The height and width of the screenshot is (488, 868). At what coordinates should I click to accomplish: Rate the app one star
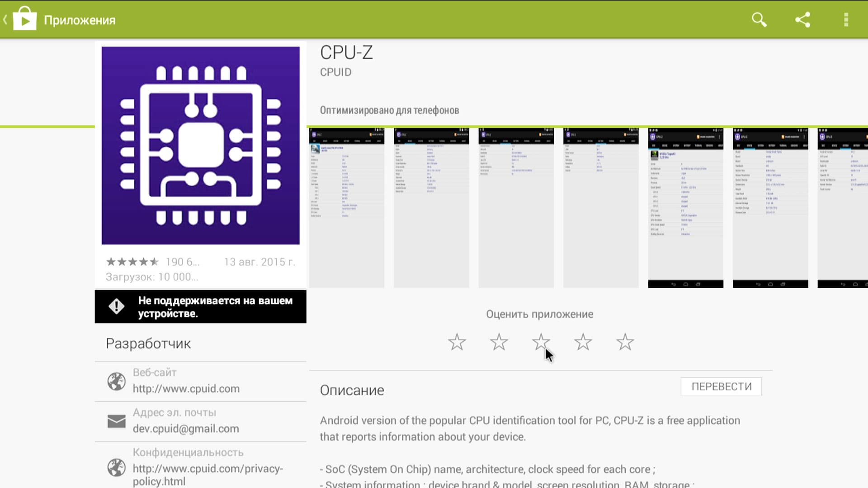[457, 342]
